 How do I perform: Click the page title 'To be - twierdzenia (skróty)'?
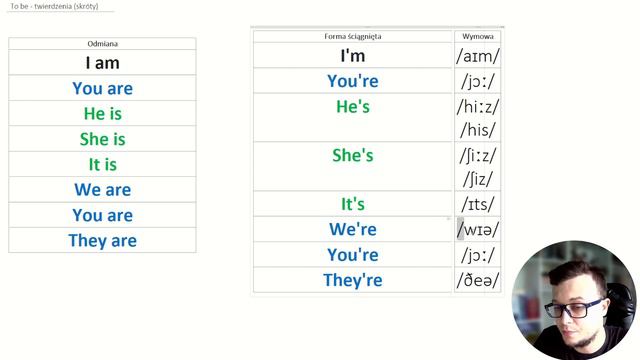(x=54, y=6)
